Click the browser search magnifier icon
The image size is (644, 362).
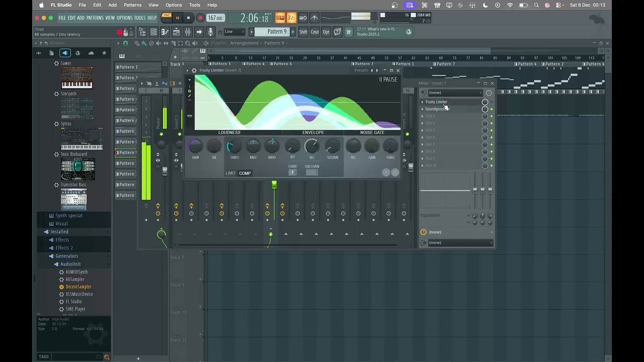[x=106, y=357]
